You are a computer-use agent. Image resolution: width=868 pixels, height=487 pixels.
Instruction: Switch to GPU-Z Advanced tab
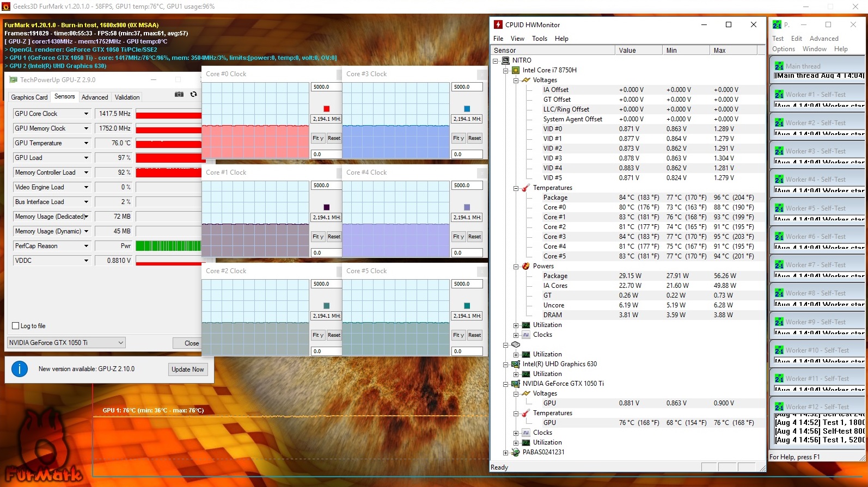(95, 97)
